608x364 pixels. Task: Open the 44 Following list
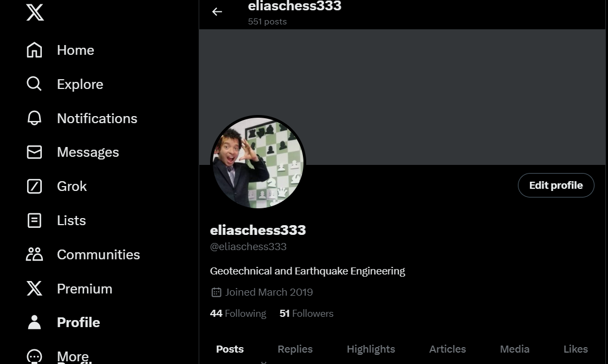pyautogui.click(x=238, y=313)
